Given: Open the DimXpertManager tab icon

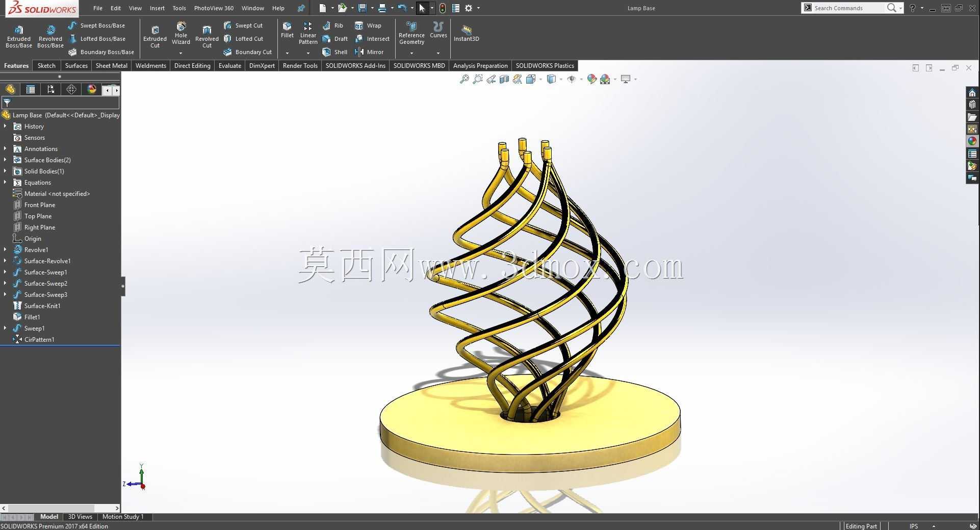Looking at the screenshot, I should [x=71, y=89].
